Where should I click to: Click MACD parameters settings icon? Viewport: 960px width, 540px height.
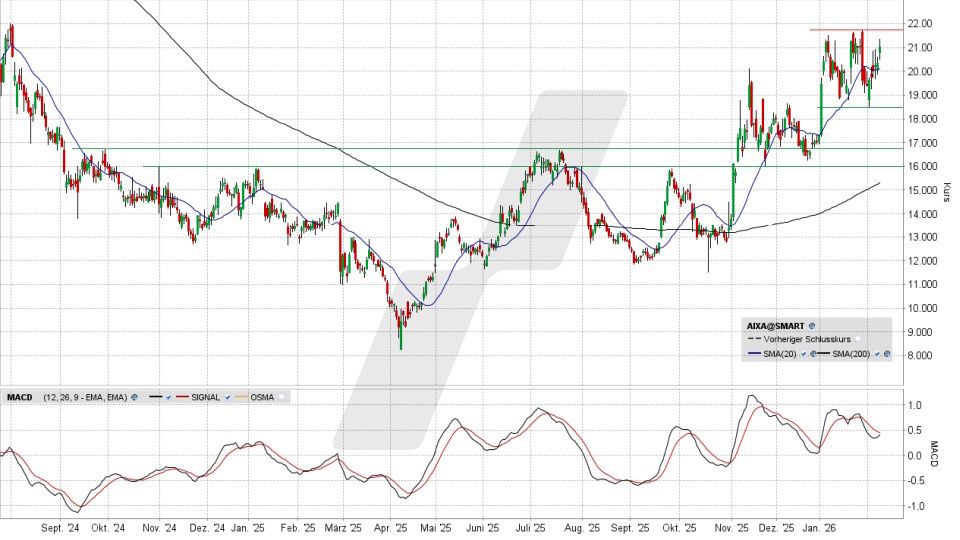pos(132,397)
